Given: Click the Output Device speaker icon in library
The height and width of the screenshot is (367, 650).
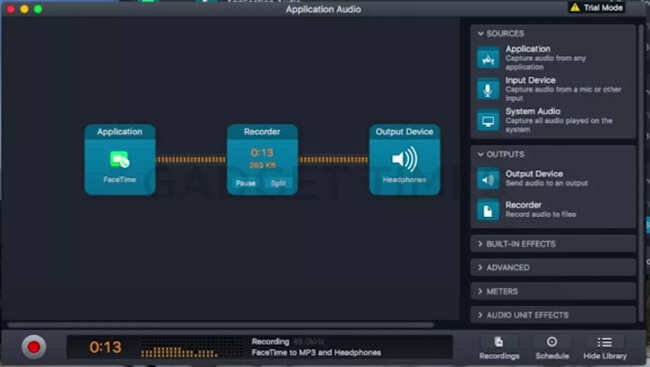Looking at the screenshot, I should pyautogui.click(x=488, y=179).
